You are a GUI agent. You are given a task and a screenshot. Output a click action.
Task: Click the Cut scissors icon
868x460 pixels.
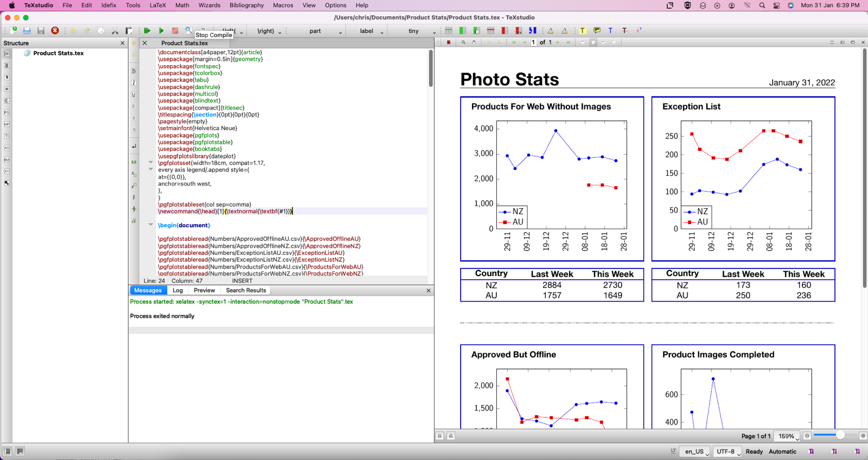114,31
